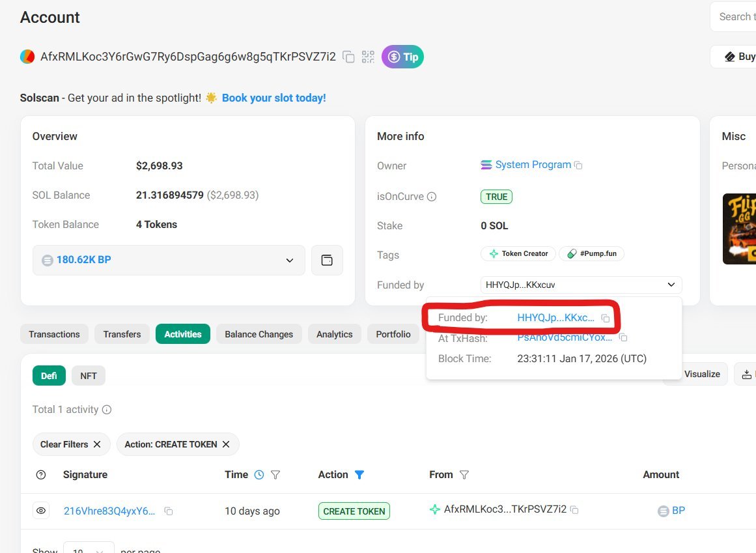Open the Time column filter icon
Image resolution: width=756 pixels, height=553 pixels.
pos(275,474)
